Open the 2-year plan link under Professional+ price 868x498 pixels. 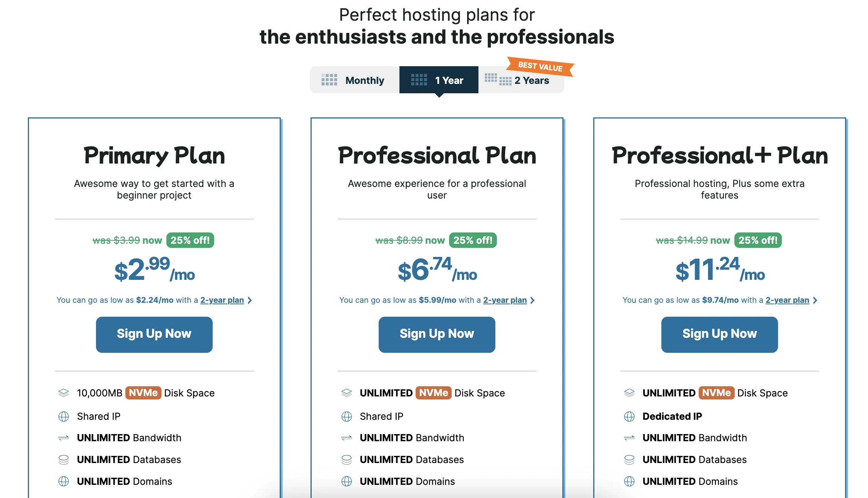click(x=787, y=300)
